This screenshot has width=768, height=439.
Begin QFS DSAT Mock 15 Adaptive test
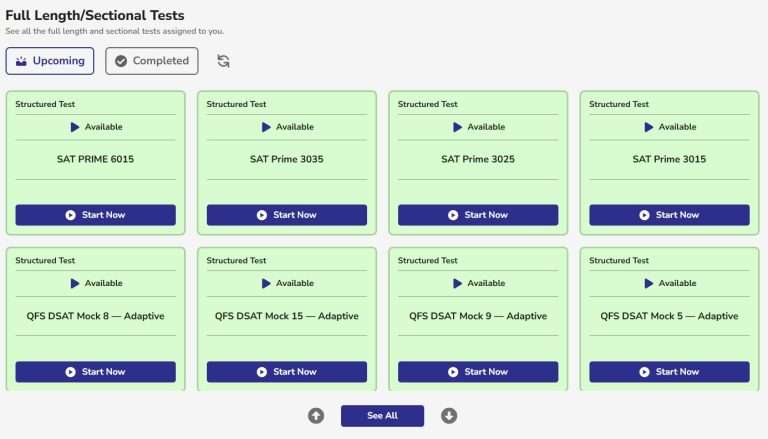tap(286, 372)
